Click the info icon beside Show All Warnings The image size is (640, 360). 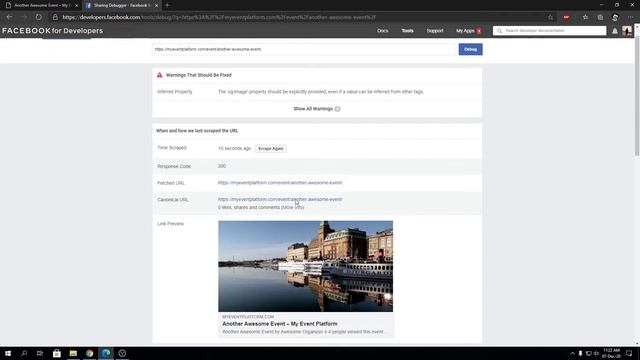[x=338, y=109]
